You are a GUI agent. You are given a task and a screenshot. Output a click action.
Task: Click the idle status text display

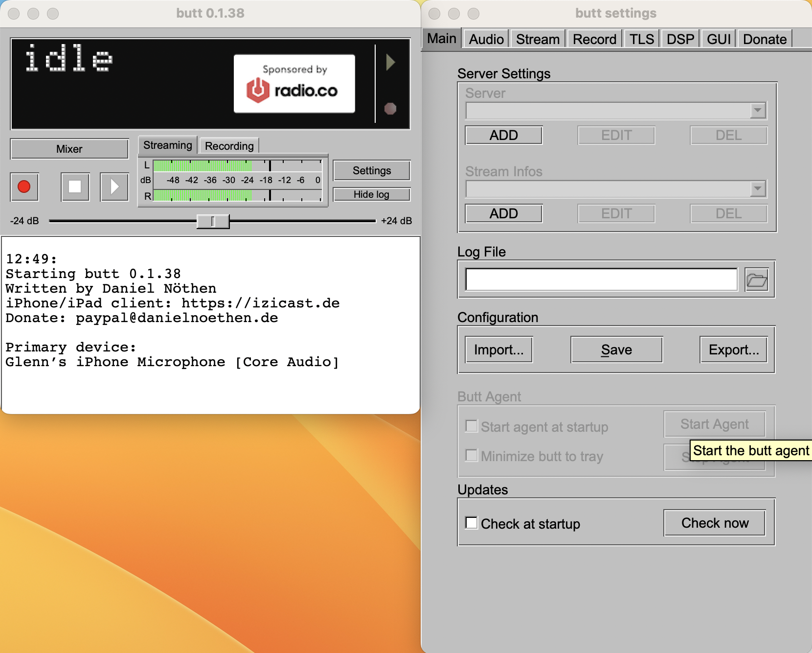(x=69, y=58)
